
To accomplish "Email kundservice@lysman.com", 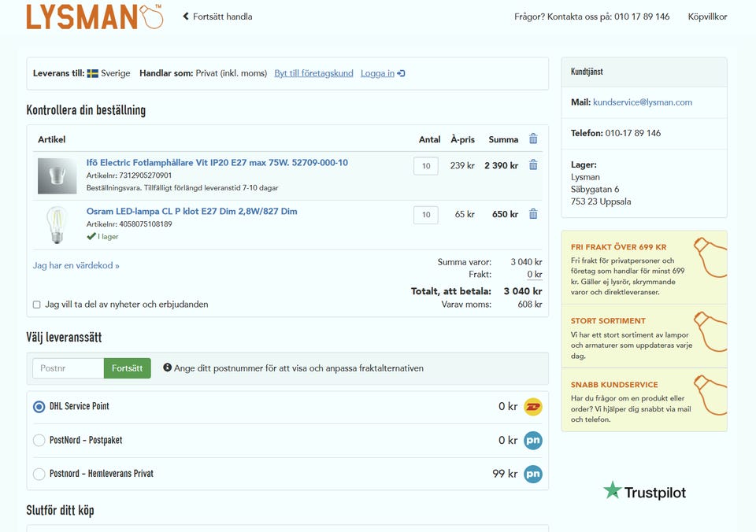I will [643, 102].
